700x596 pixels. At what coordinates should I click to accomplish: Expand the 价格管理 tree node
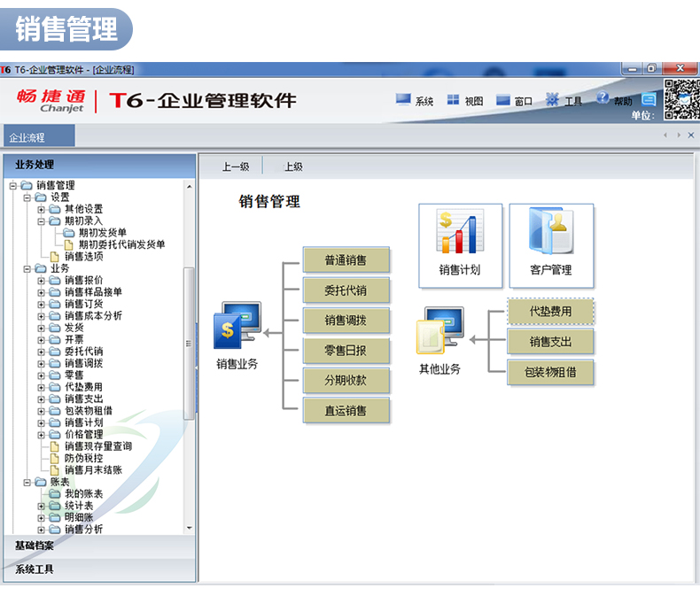tap(41, 435)
